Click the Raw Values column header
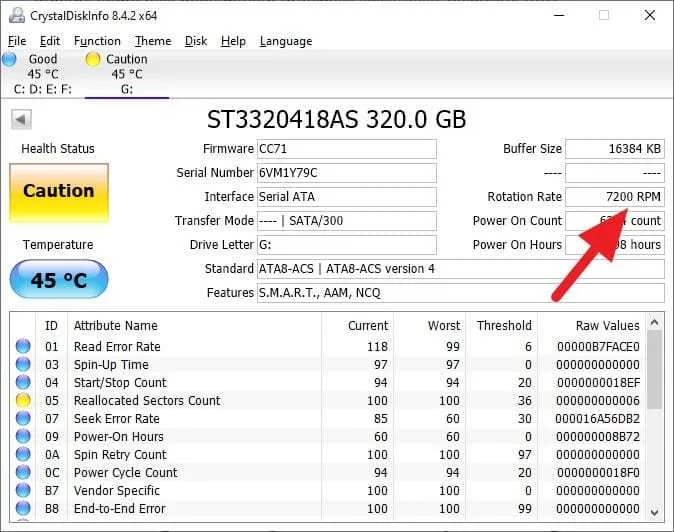The width and height of the screenshot is (674, 532). (x=607, y=326)
